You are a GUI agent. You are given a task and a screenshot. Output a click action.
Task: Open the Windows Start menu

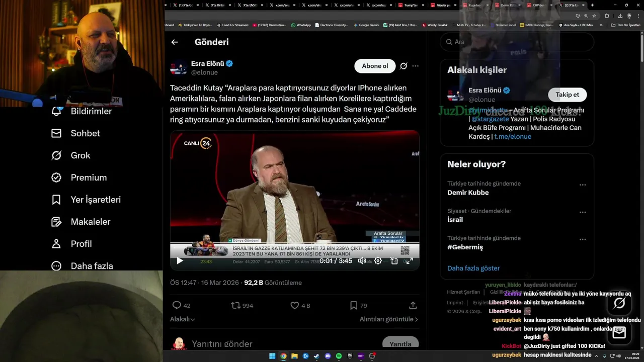(272, 356)
